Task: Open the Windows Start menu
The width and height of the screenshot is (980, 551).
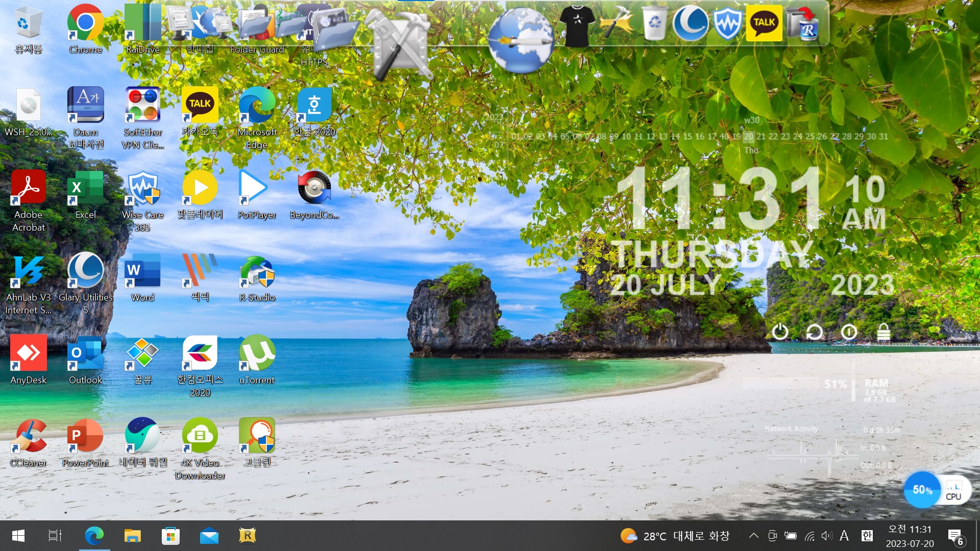Action: click(18, 536)
